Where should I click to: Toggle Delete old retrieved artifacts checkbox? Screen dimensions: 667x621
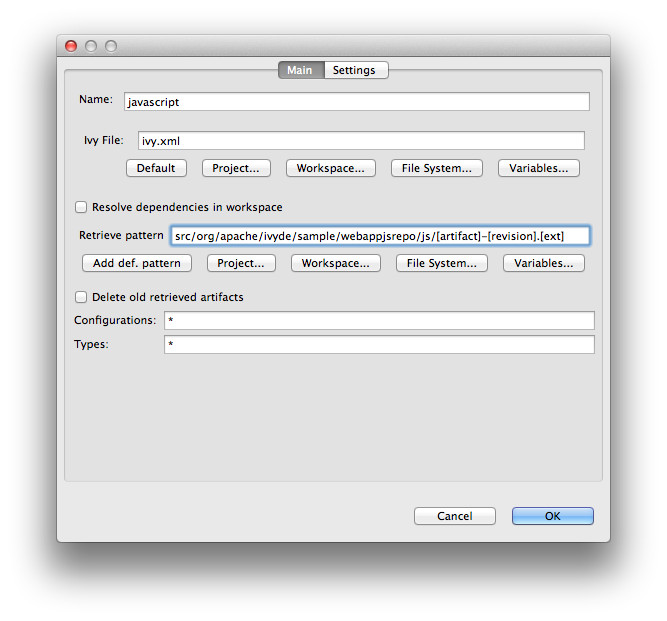click(81, 297)
